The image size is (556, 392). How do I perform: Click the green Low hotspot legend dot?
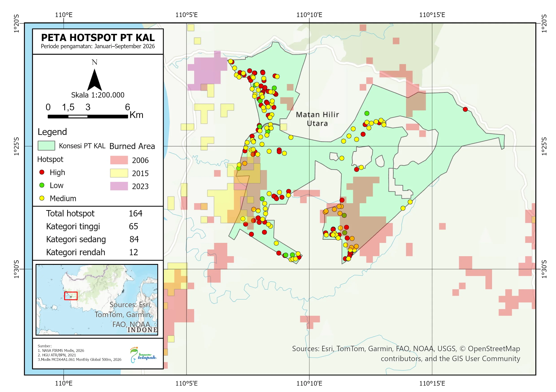click(42, 185)
